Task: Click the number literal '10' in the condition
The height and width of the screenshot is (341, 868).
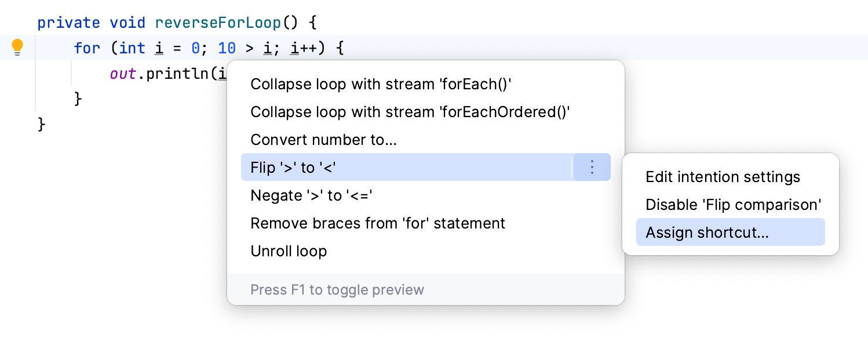Action: point(227,48)
